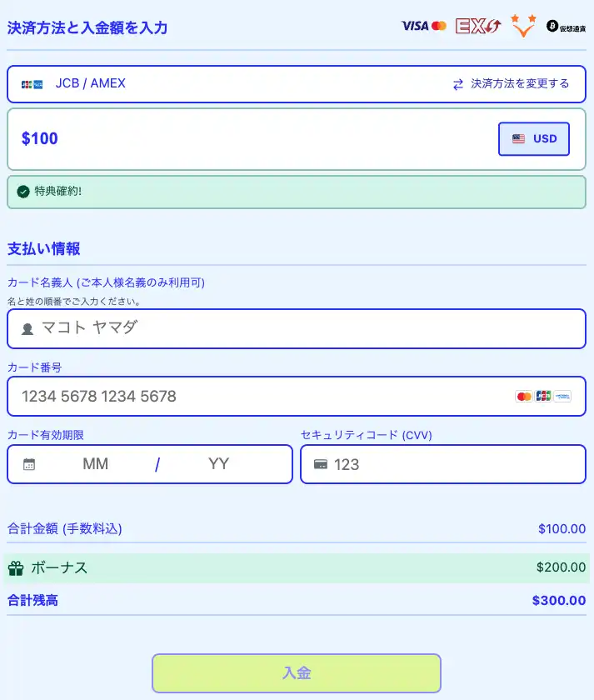Click the MM expiry month field
594x700 pixels.
[x=96, y=464]
